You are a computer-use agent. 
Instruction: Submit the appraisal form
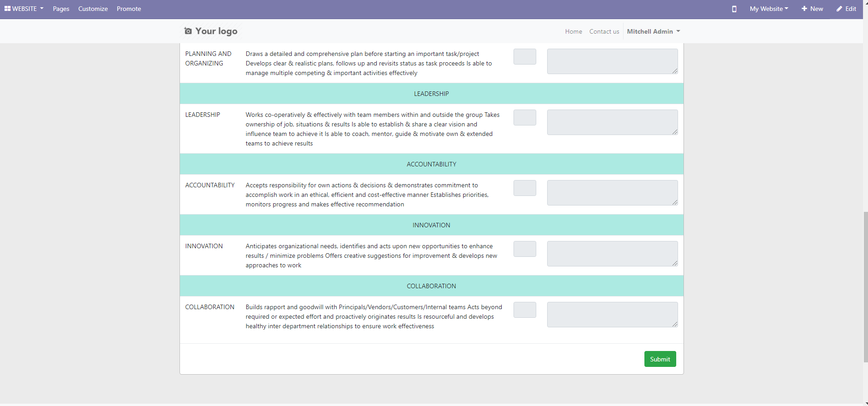pyautogui.click(x=660, y=359)
